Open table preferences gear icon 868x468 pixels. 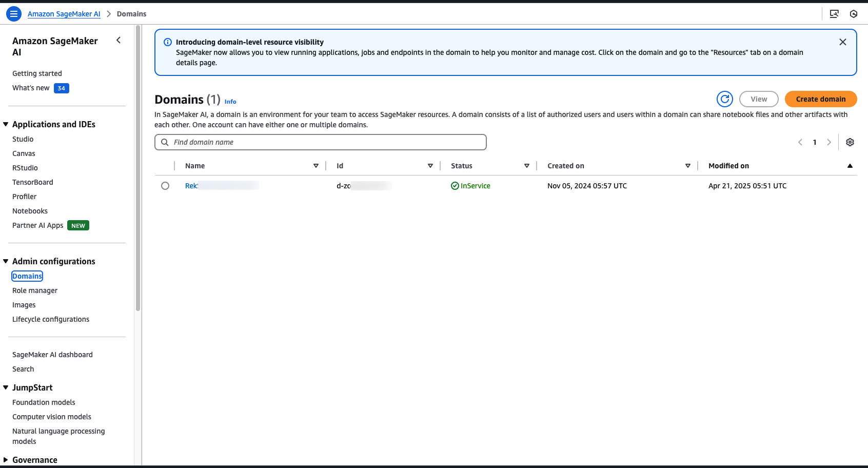[x=850, y=142]
